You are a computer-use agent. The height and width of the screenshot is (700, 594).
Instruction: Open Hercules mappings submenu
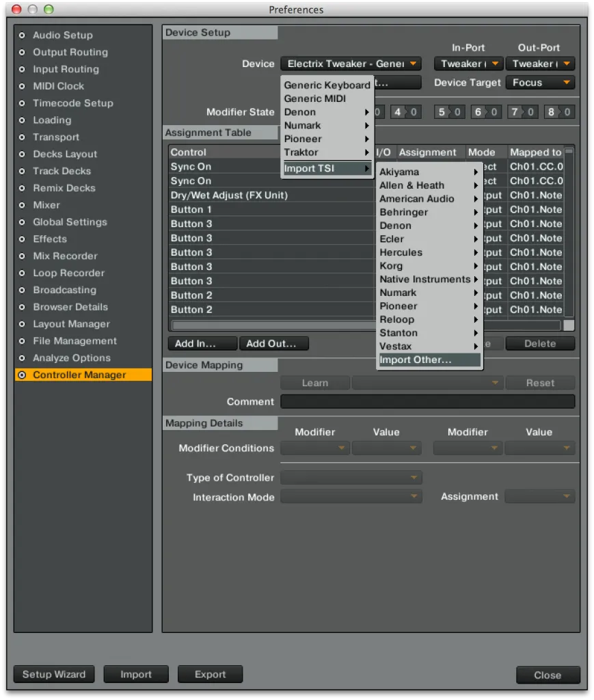point(429,252)
